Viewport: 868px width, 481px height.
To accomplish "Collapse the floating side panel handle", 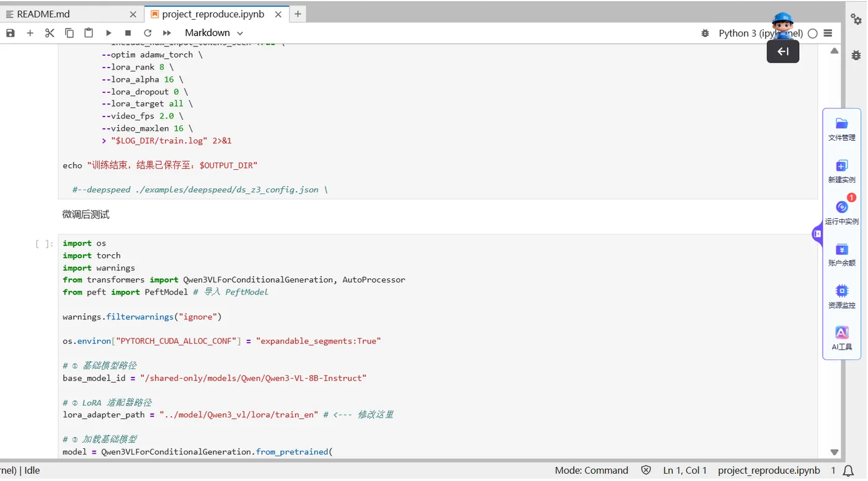I will [817, 234].
